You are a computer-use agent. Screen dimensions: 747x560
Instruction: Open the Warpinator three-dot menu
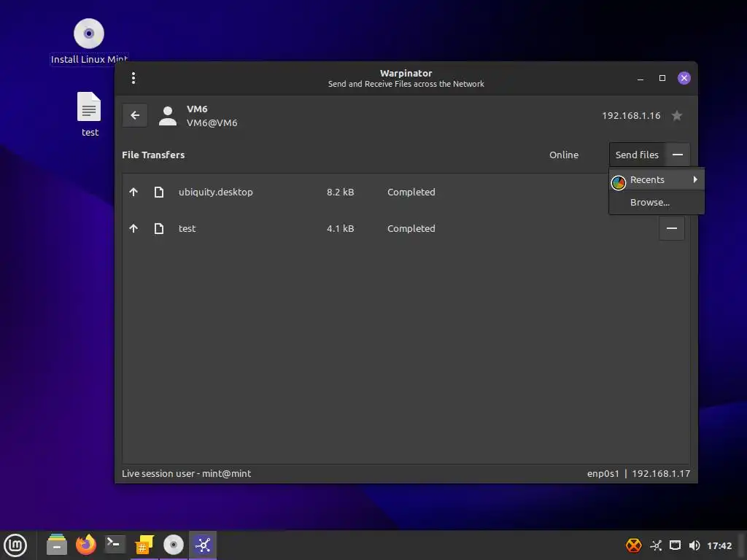click(133, 77)
